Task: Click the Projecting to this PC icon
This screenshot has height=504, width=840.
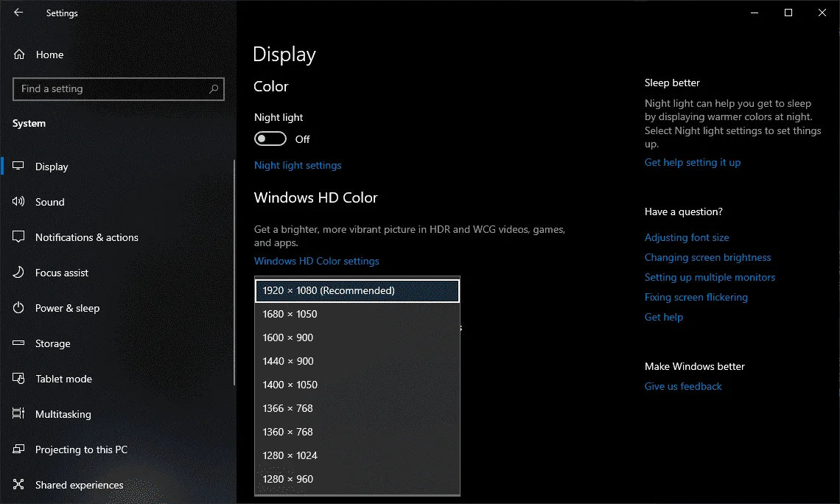Action: pyautogui.click(x=18, y=449)
